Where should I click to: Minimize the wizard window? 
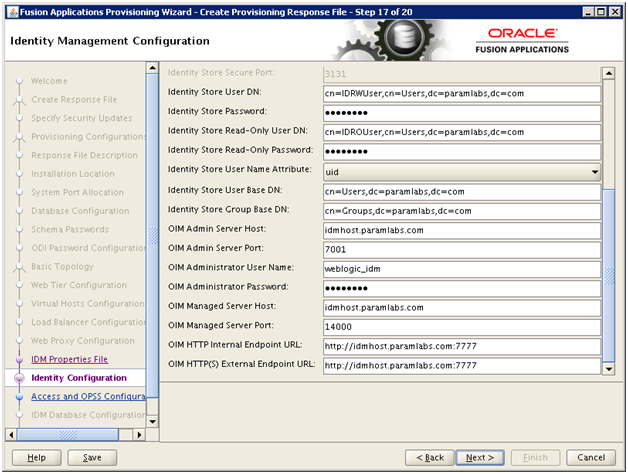[588, 12]
